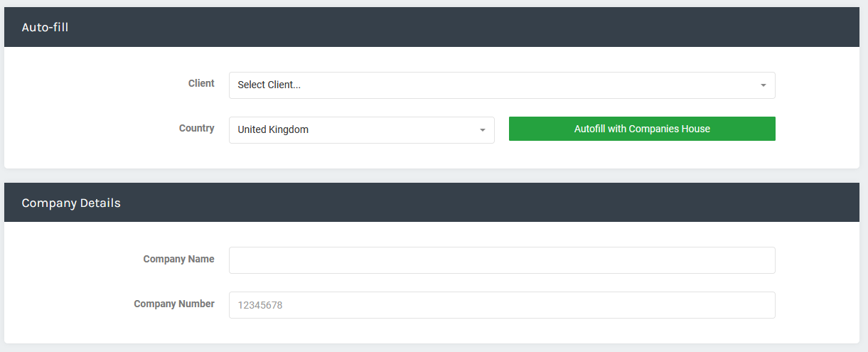Click the "Auto-fill" heading text
This screenshot has height=352, width=868.
[x=45, y=27]
